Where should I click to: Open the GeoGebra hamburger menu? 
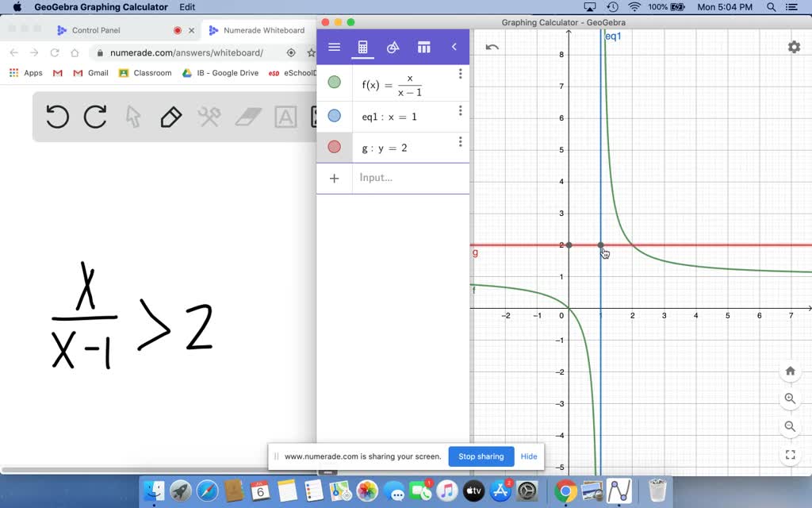[x=334, y=48]
